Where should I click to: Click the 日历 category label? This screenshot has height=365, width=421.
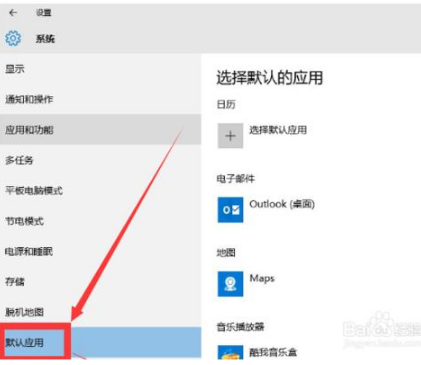pyautogui.click(x=226, y=105)
